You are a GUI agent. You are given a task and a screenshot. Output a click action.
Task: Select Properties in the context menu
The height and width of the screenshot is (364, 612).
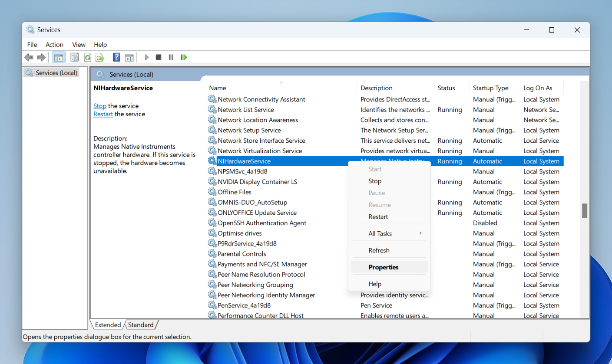pos(389,267)
